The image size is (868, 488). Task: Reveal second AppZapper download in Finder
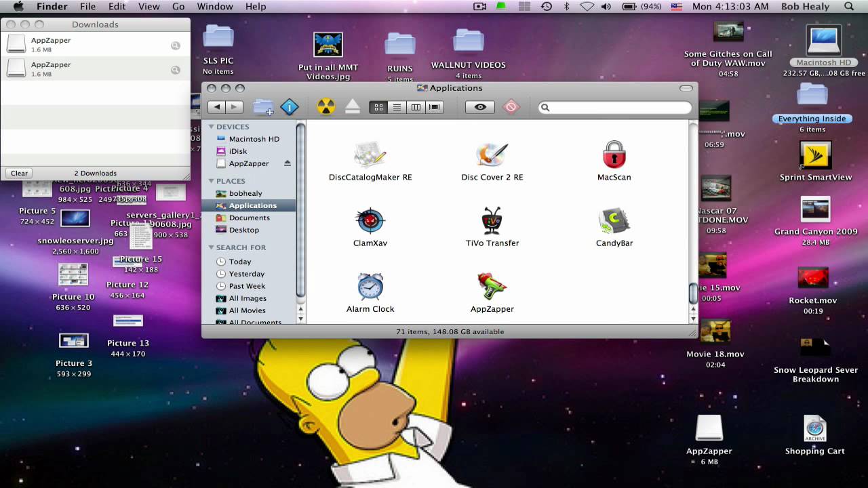pos(176,70)
